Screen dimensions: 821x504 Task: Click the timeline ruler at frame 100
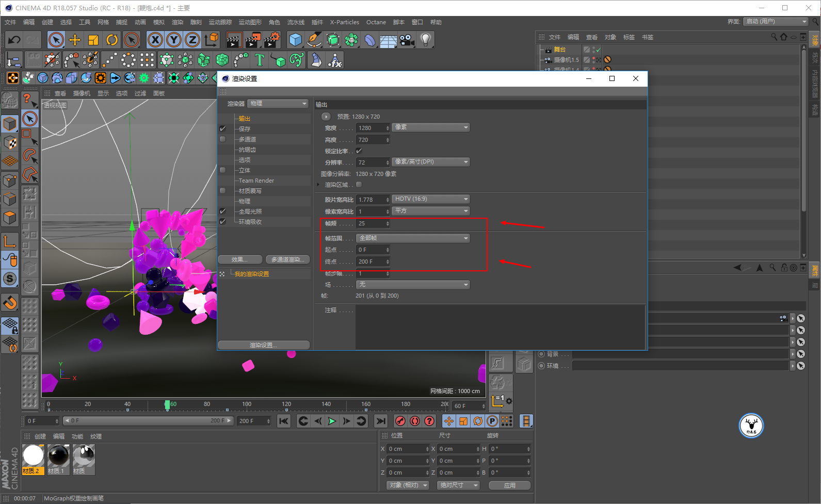[247, 404]
